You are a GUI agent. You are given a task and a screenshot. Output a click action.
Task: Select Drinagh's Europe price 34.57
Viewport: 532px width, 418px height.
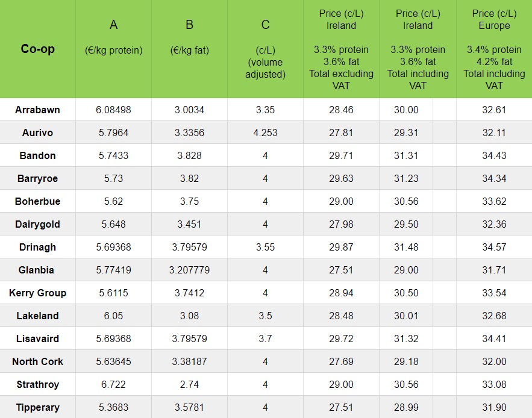[494, 247]
